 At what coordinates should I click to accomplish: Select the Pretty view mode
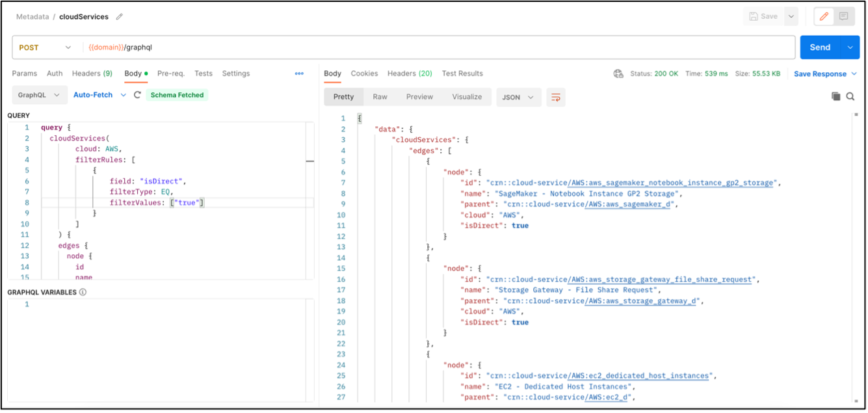343,97
